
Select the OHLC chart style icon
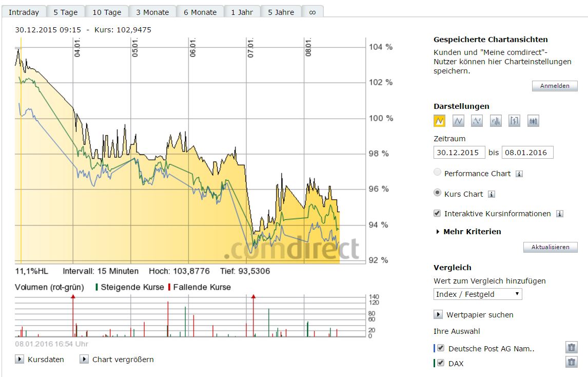(514, 121)
